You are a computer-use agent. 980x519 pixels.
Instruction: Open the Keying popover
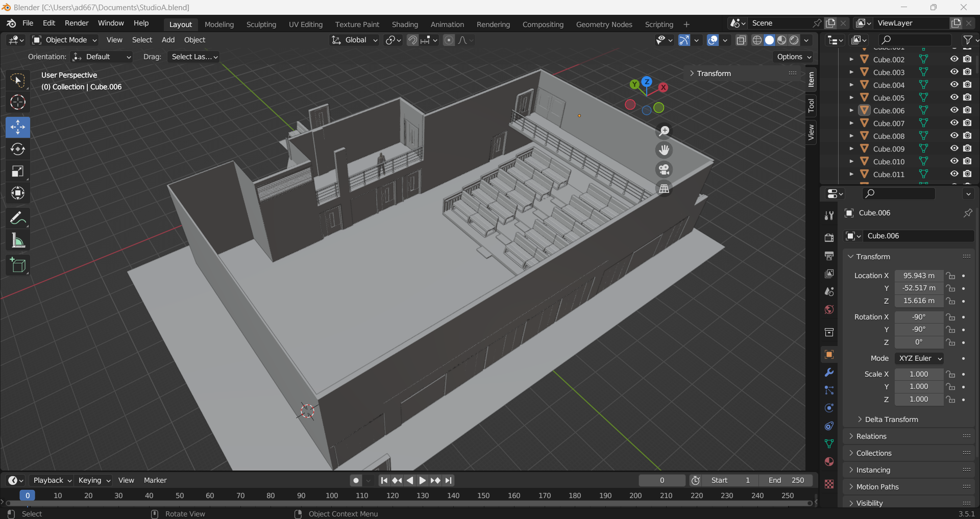pyautogui.click(x=94, y=481)
